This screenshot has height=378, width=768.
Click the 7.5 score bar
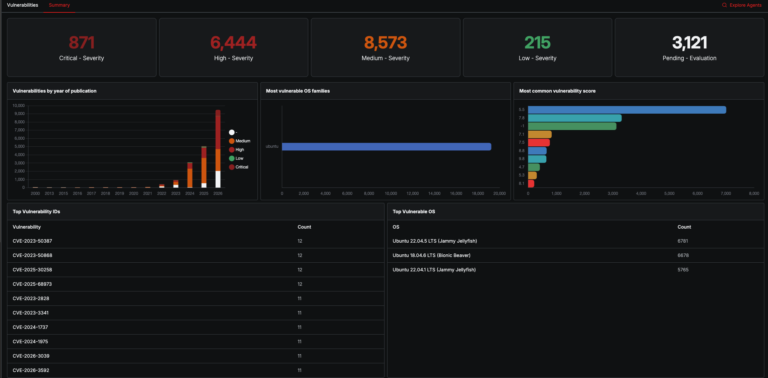[539, 142]
